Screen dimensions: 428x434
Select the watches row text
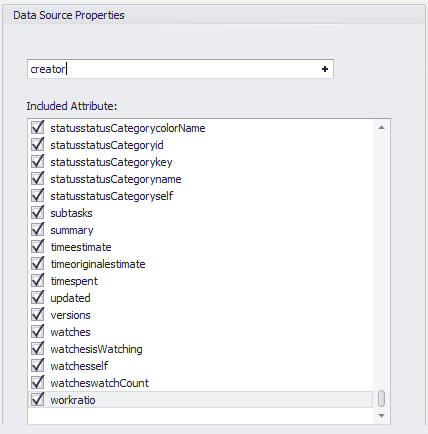(x=70, y=332)
